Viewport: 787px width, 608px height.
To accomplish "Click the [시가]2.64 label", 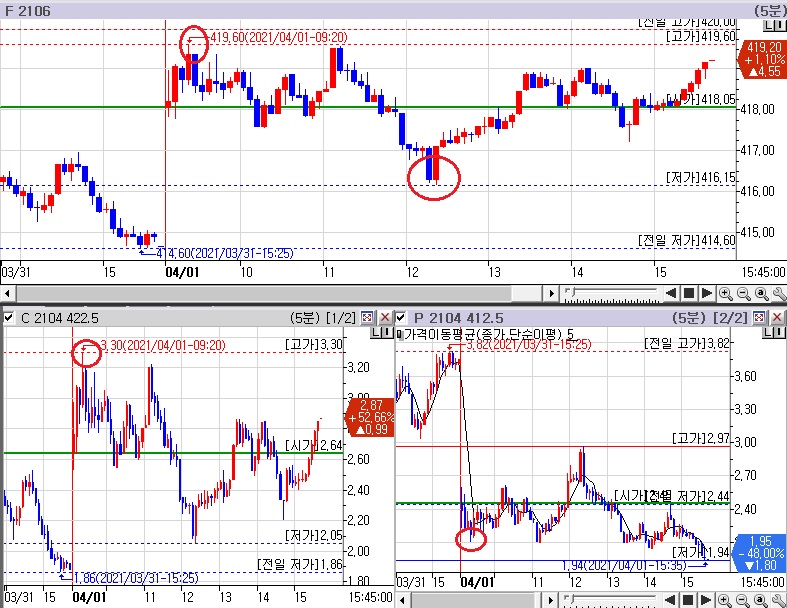I will (314, 445).
